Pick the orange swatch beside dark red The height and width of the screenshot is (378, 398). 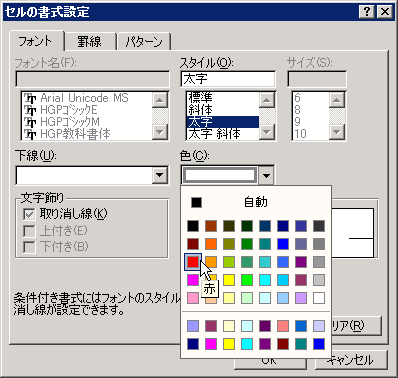point(211,244)
